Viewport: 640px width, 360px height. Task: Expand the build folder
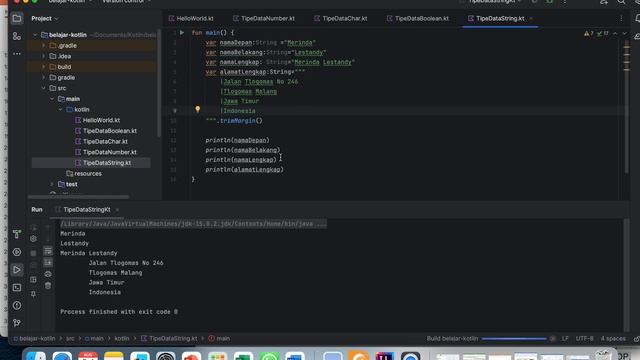click(44, 67)
